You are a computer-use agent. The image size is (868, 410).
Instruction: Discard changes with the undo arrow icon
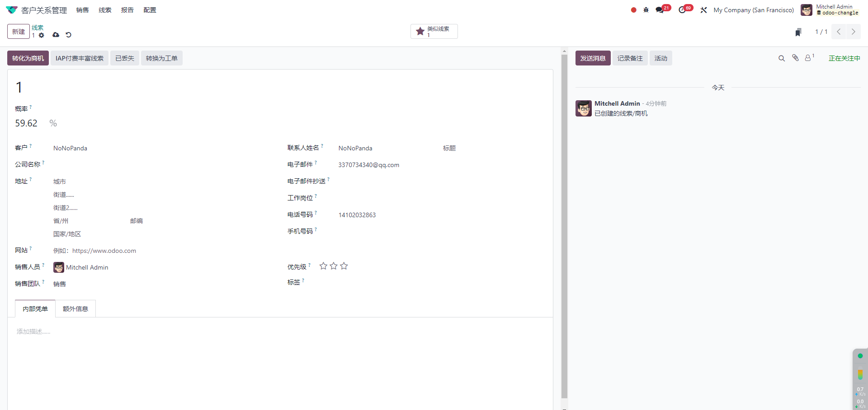click(69, 35)
